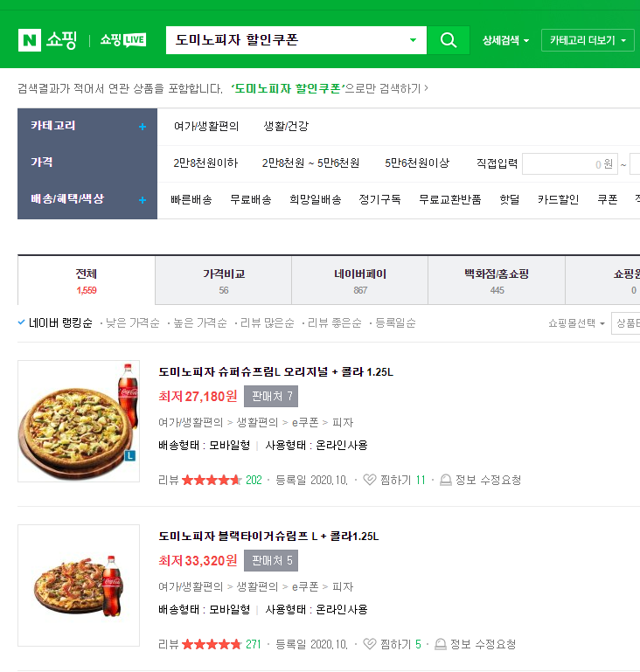
Task: Sort by 높은 가격순
Action: (199, 322)
